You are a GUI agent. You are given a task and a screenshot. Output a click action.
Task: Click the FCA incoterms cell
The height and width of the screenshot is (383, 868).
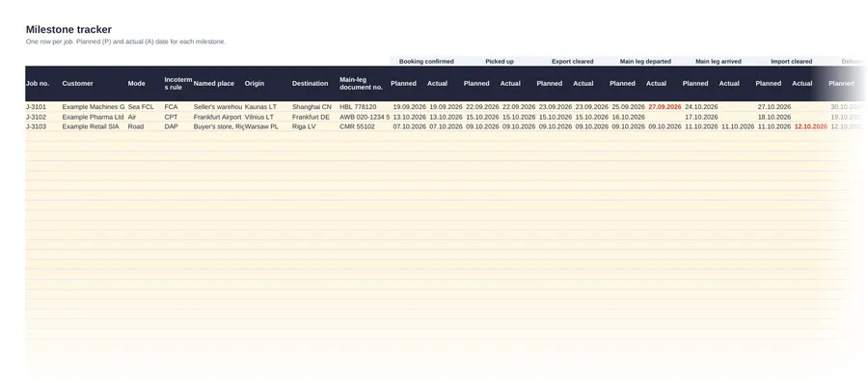171,107
